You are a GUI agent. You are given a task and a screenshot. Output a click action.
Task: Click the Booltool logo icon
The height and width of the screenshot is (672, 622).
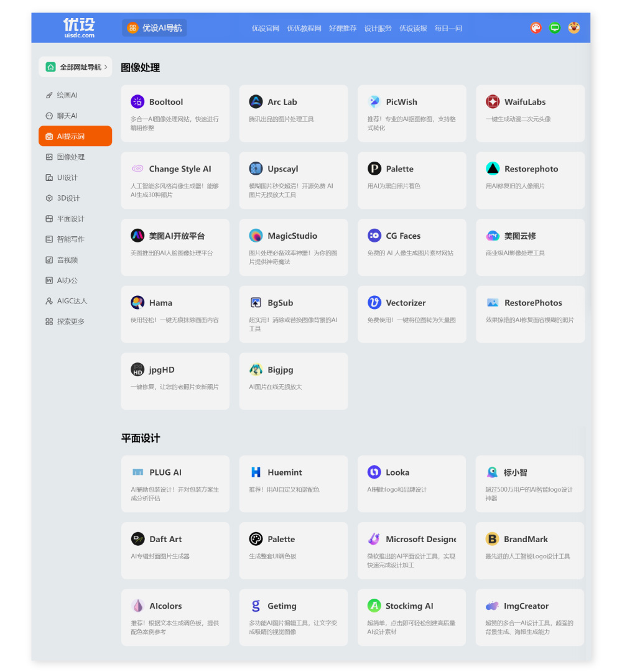(137, 101)
